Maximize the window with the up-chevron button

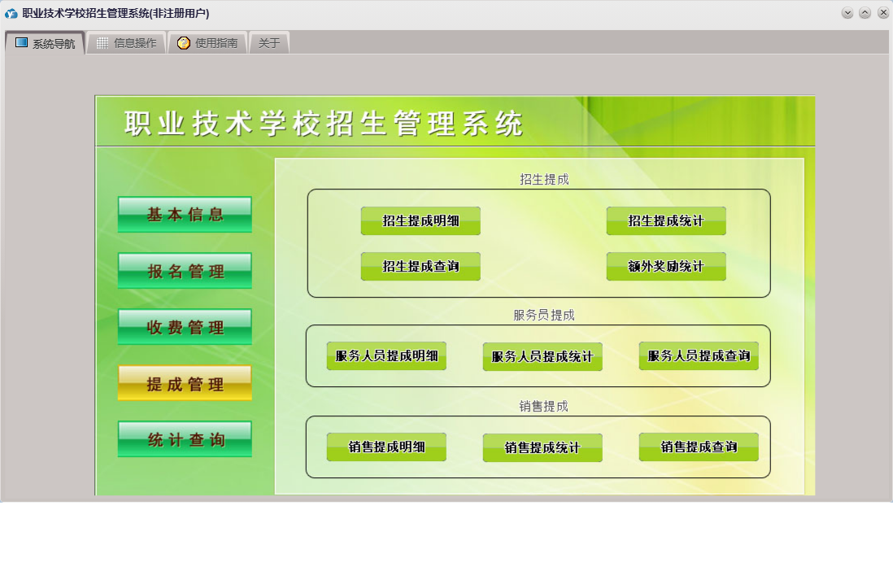coord(865,13)
